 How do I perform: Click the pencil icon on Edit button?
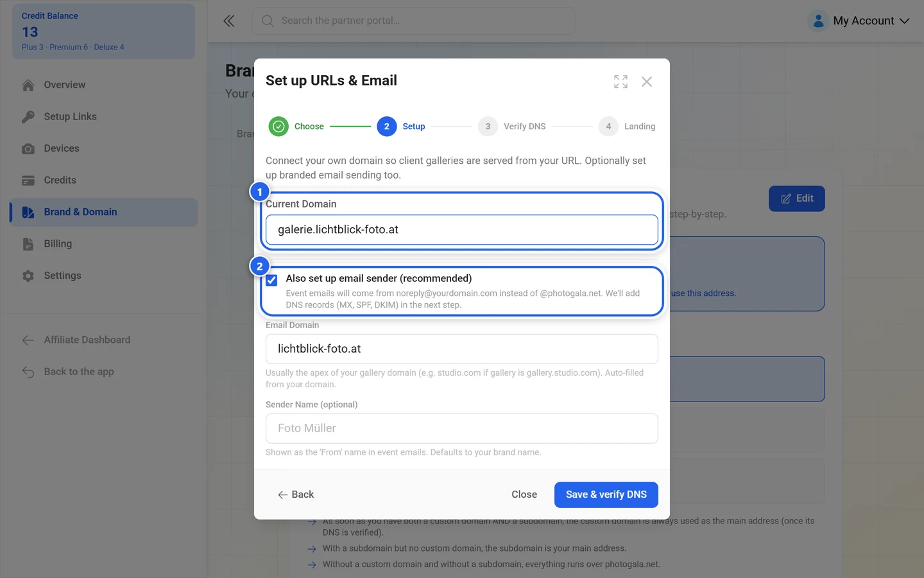click(x=786, y=199)
